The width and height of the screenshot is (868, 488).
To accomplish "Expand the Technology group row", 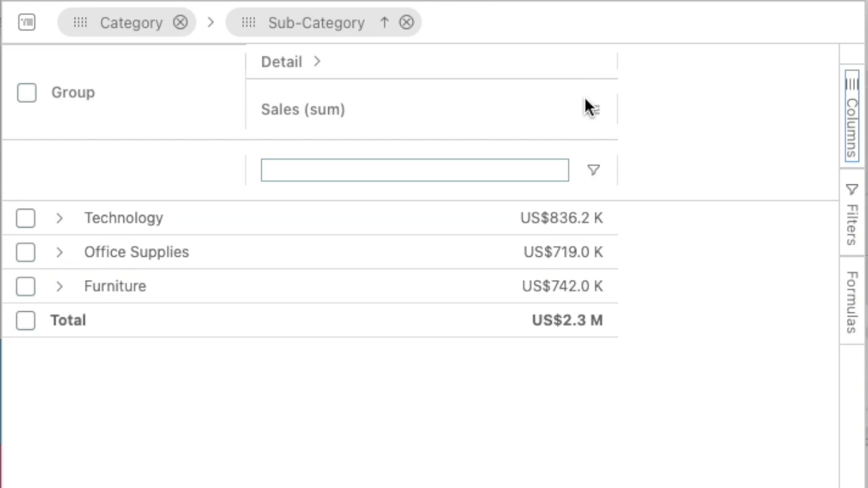I will click(59, 218).
